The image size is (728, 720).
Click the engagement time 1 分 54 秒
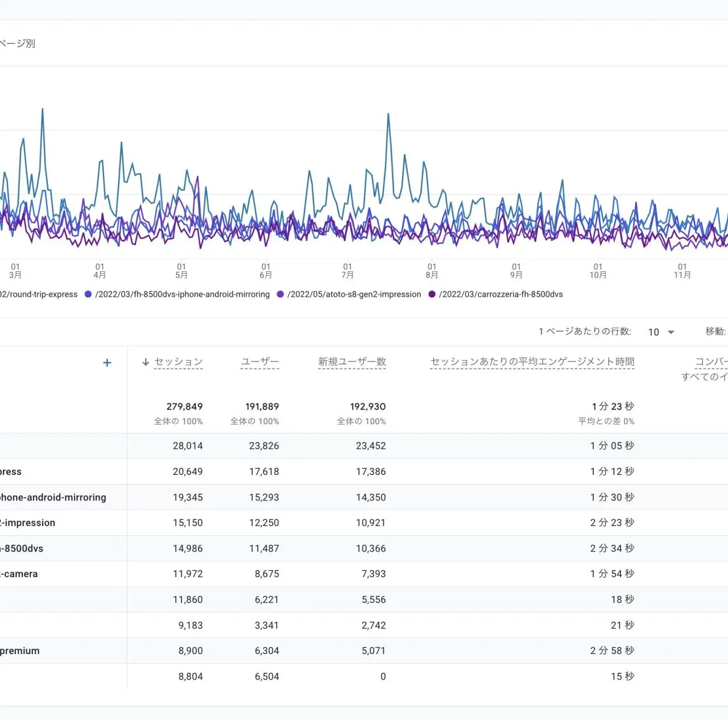point(612,574)
